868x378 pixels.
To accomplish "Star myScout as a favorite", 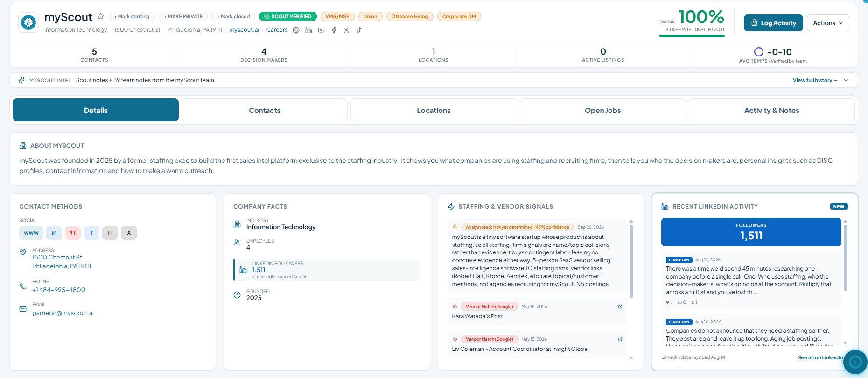I will coord(100,16).
